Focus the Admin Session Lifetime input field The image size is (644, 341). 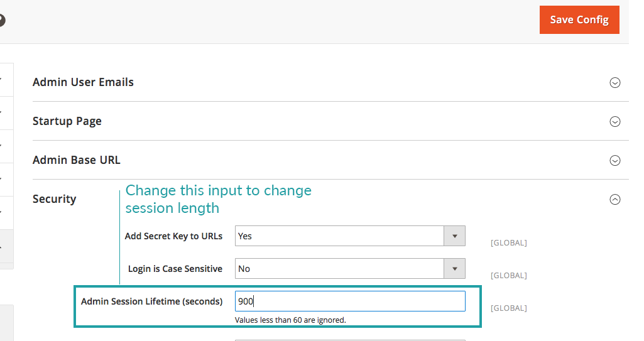click(350, 301)
